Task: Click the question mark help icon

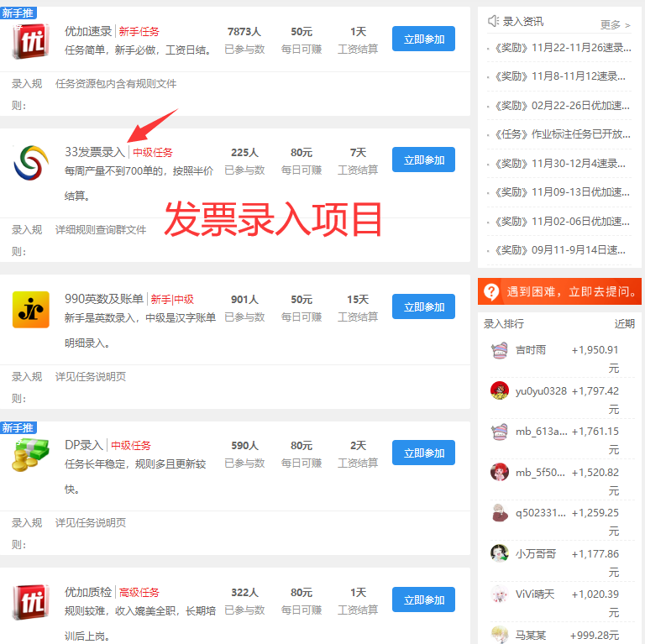Action: [x=490, y=292]
